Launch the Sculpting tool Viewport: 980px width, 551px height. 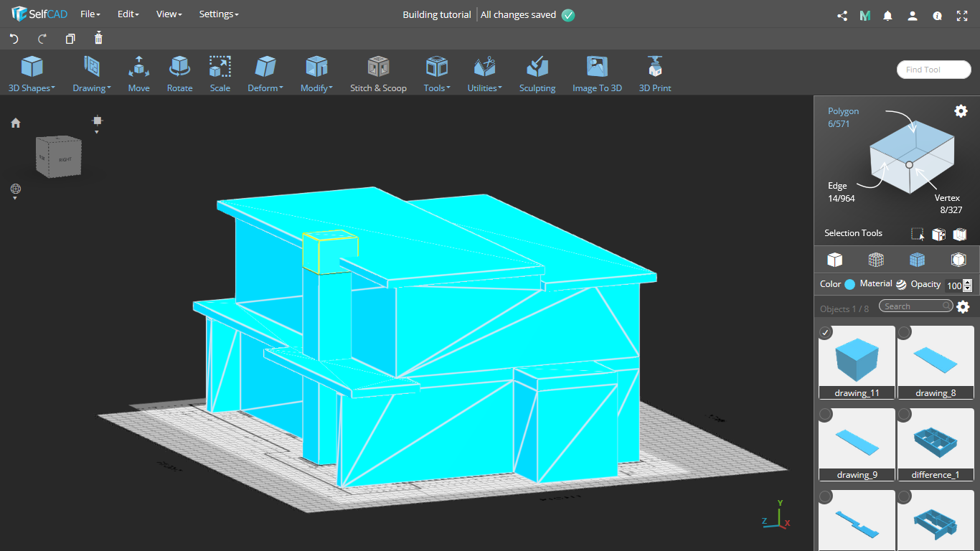(537, 75)
